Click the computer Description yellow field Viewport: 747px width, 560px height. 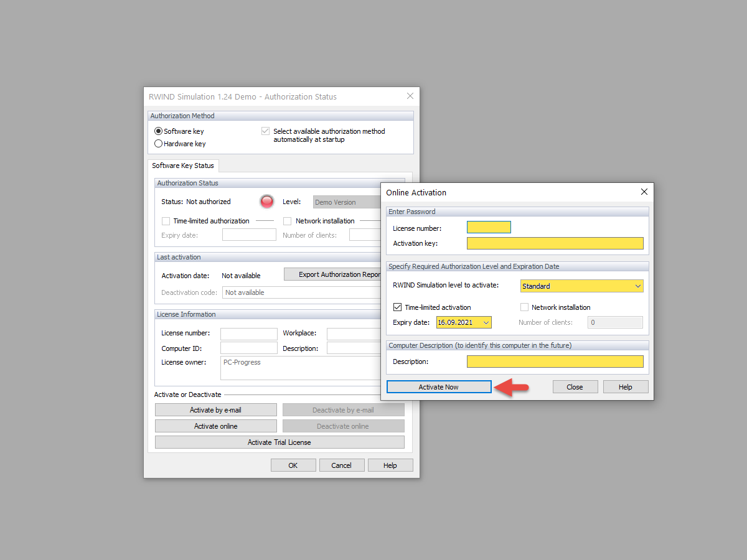tap(555, 362)
